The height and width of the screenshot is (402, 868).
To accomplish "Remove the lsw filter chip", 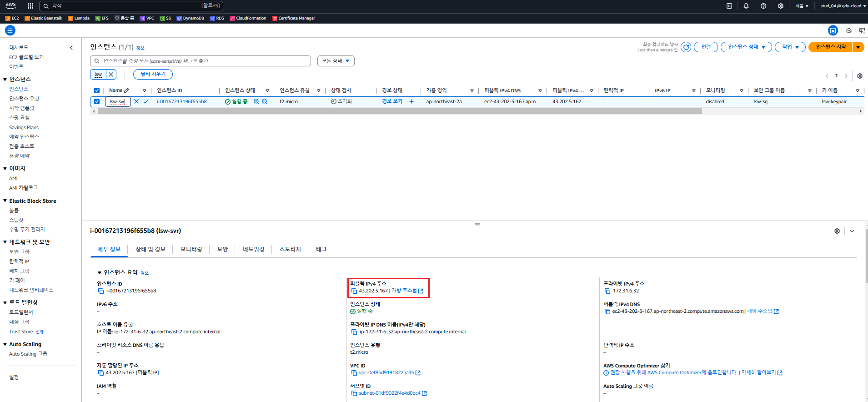I will point(111,74).
